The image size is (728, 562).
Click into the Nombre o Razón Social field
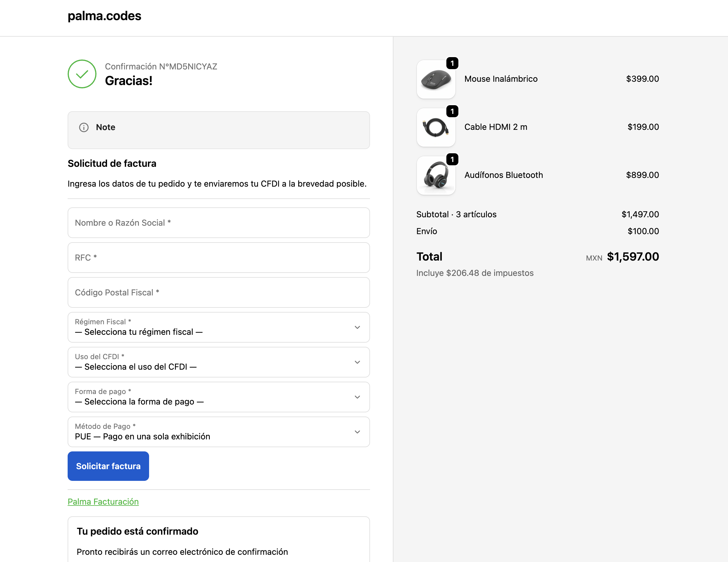(219, 223)
